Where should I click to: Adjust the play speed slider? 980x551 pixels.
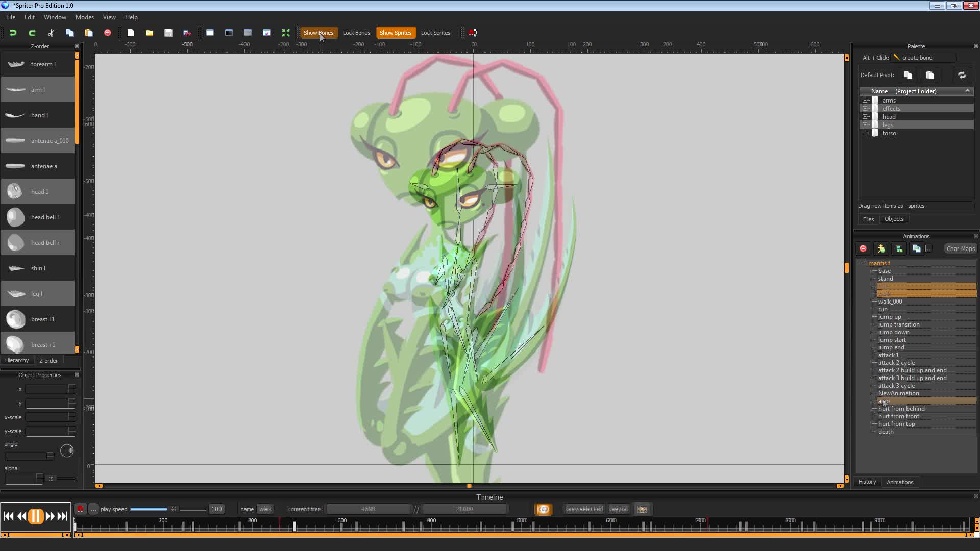pyautogui.click(x=174, y=509)
